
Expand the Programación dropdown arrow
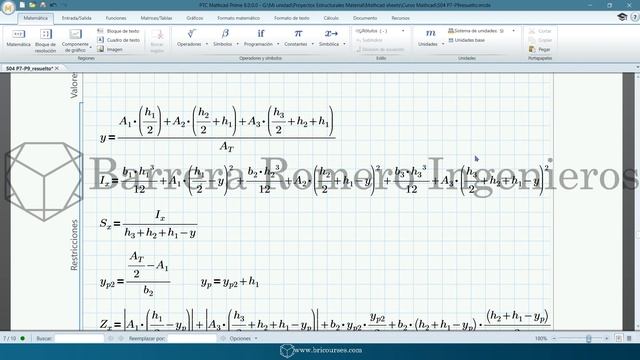tap(278, 44)
